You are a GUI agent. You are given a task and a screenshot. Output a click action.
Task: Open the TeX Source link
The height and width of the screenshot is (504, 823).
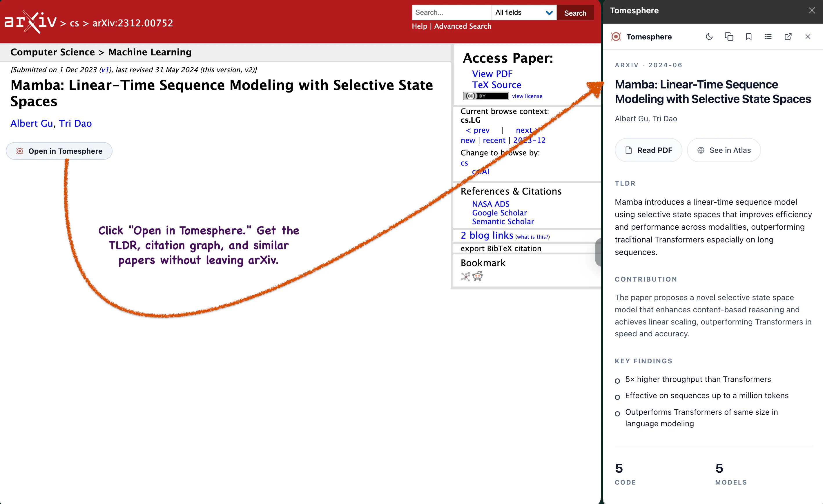click(x=496, y=85)
